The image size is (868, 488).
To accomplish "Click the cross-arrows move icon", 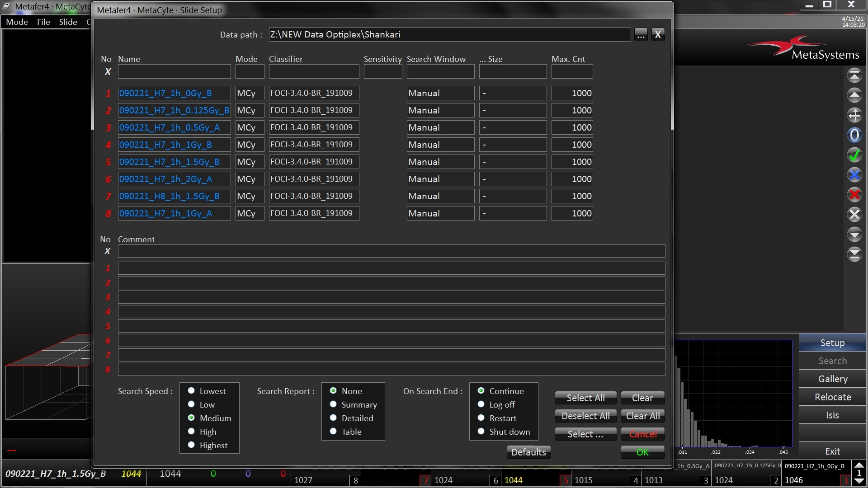I will (x=854, y=115).
